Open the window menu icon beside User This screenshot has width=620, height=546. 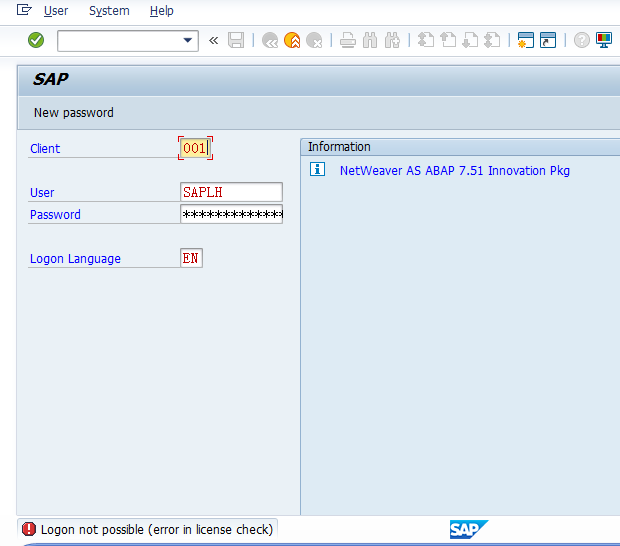point(24,10)
